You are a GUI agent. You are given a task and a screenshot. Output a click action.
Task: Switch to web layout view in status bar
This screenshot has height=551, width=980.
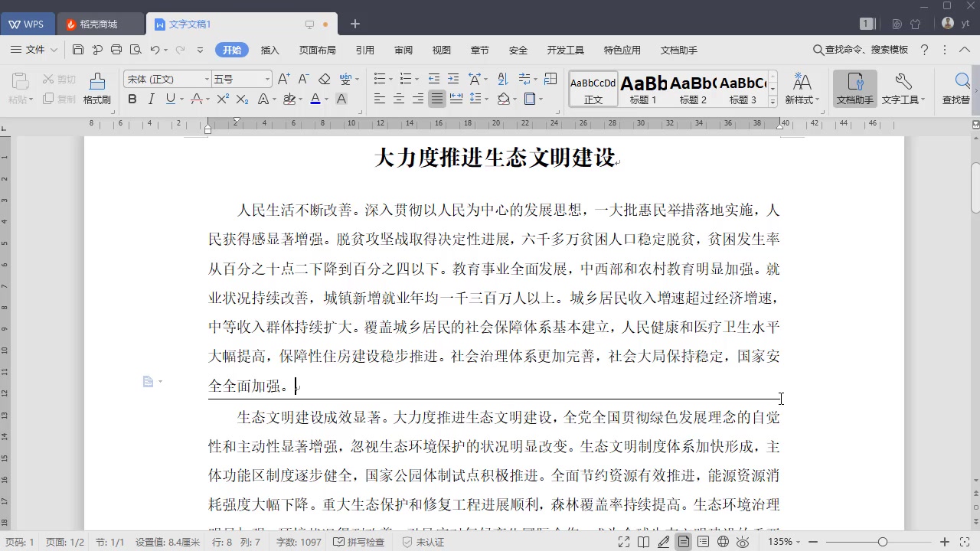(723, 542)
